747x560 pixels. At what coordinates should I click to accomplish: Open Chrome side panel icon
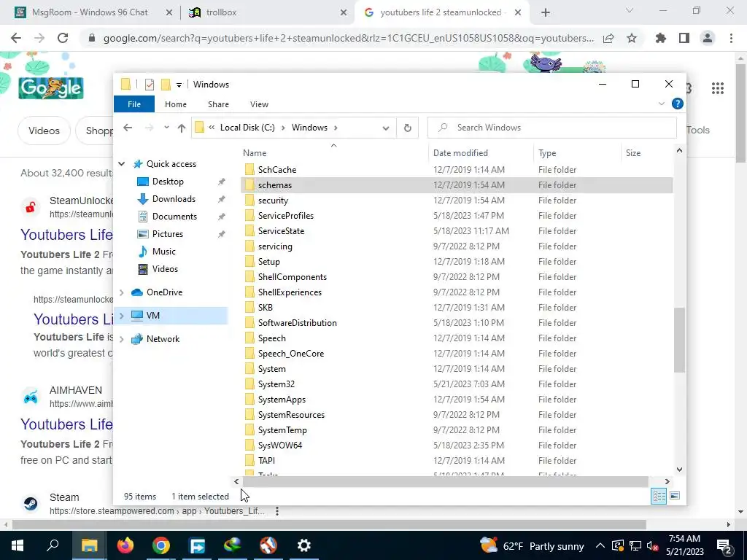click(684, 38)
